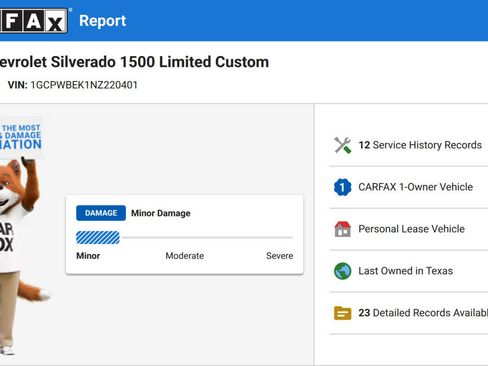Select Personal Lease Vehicle text
This screenshot has width=488, height=366.
[x=411, y=229]
